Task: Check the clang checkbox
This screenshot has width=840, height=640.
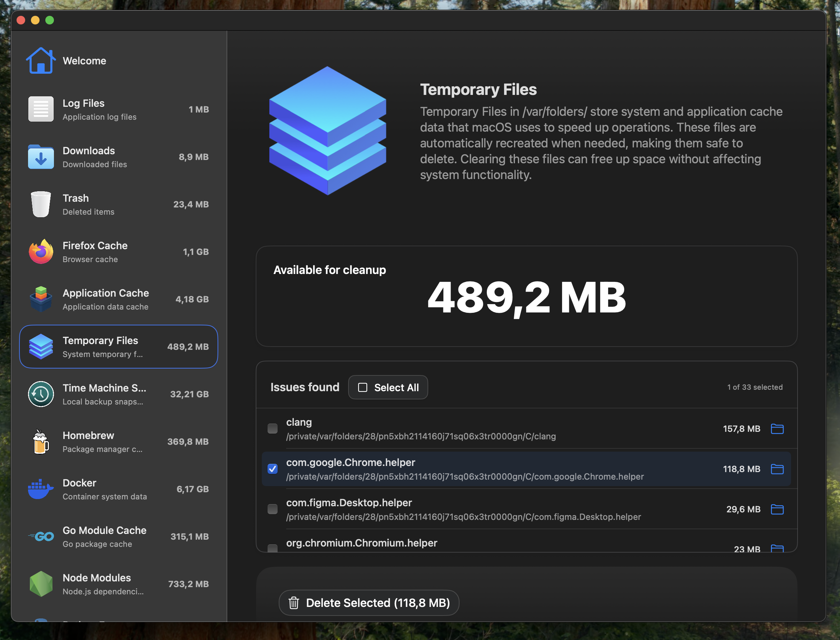Action: click(x=272, y=429)
